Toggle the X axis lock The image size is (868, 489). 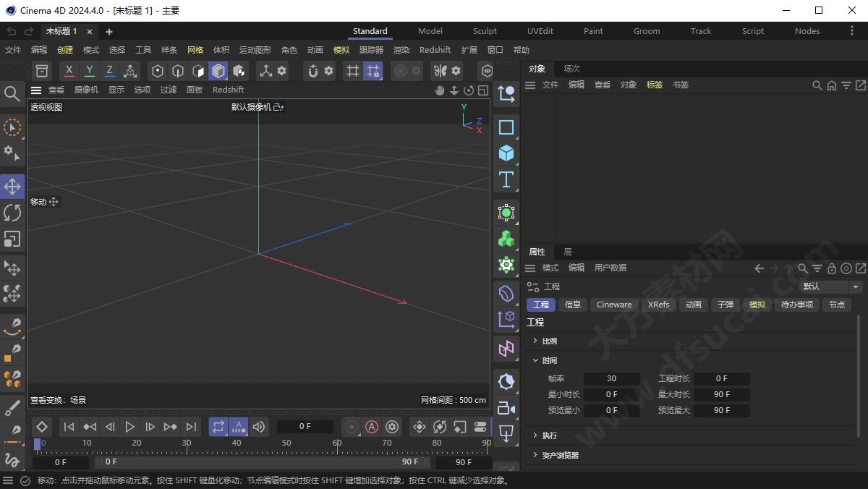69,71
